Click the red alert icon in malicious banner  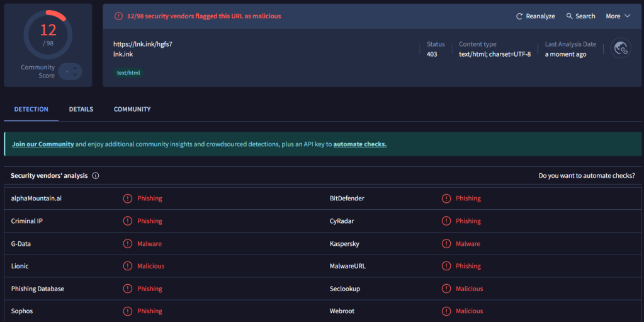point(118,16)
